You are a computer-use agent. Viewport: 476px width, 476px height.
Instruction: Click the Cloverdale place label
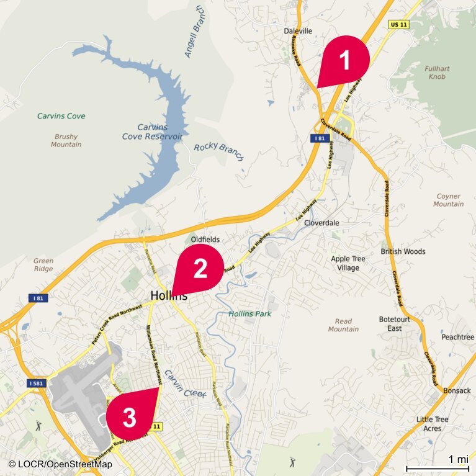(x=321, y=223)
